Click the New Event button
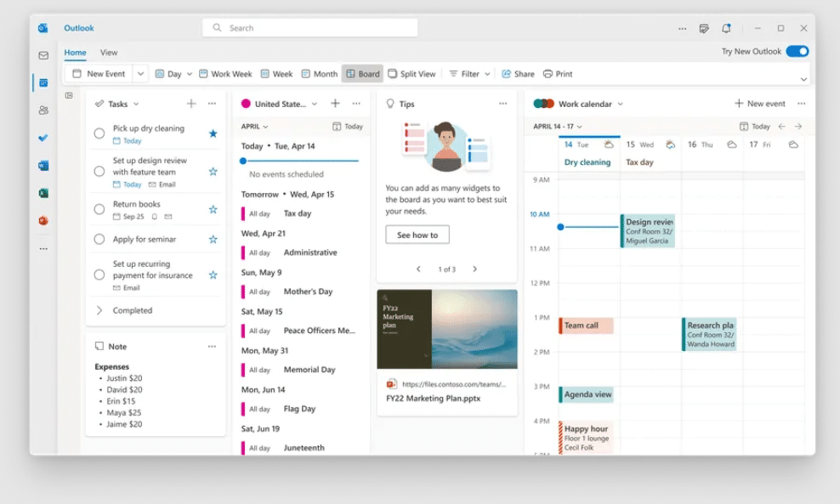Viewport: 840px width, 504px height. click(99, 74)
